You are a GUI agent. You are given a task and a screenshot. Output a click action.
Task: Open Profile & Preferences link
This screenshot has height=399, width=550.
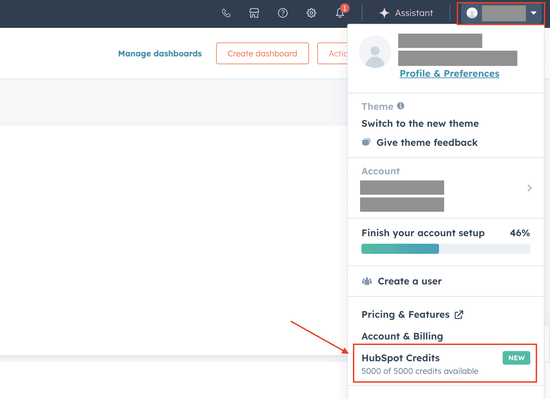[x=449, y=74]
